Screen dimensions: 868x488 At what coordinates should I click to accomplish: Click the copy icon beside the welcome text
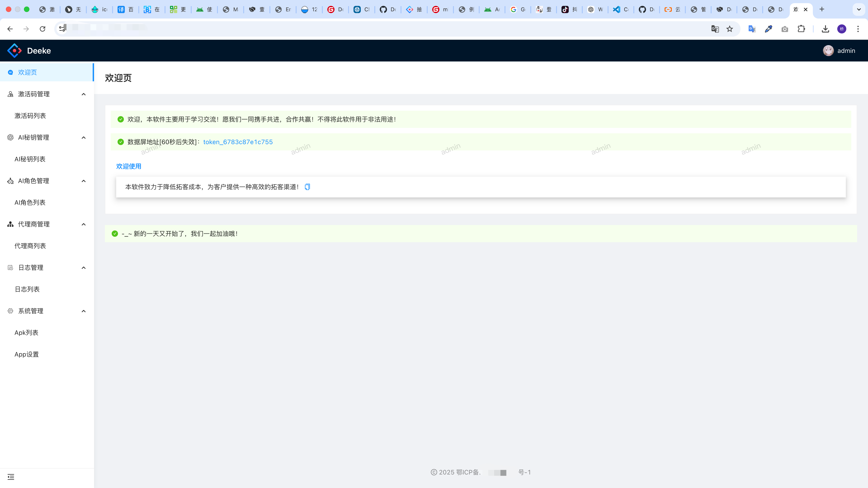point(307,187)
